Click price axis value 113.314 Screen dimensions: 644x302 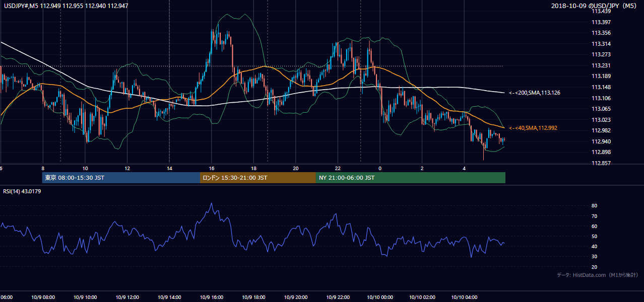pos(602,44)
